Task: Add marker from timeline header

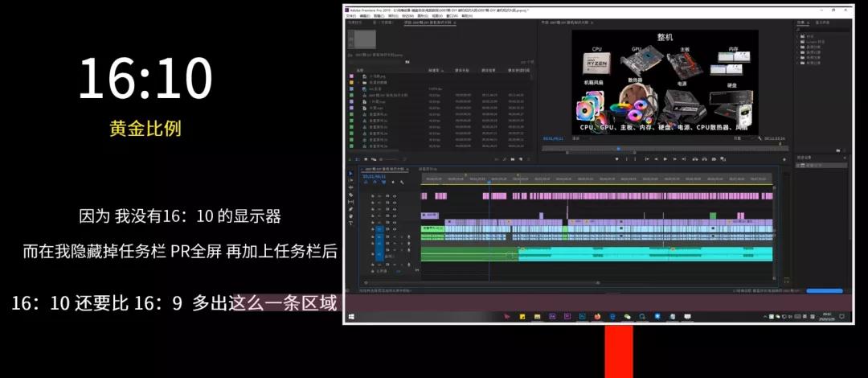Action: click(x=393, y=183)
